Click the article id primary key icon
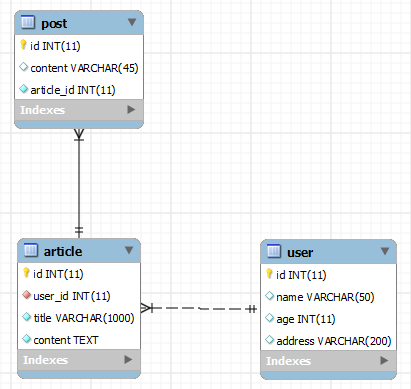The width and height of the screenshot is (411, 389). point(26,273)
